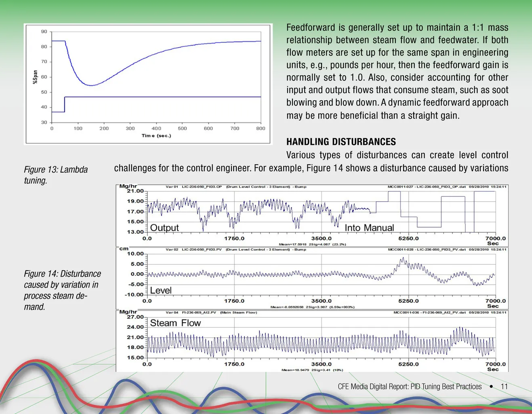Image resolution: width=532 pixels, height=414 pixels.
Task: Click the stepped lower line in Lambda chart
Action: 162,97
